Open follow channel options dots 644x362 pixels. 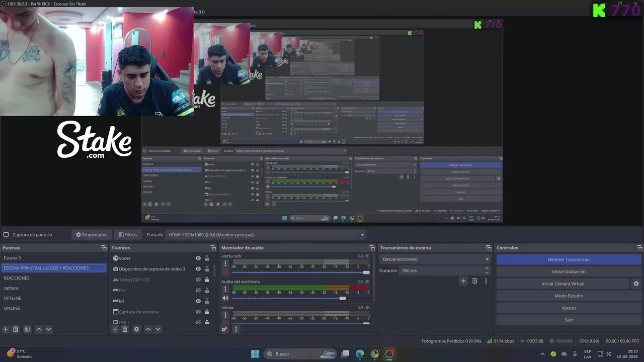pos(225,315)
